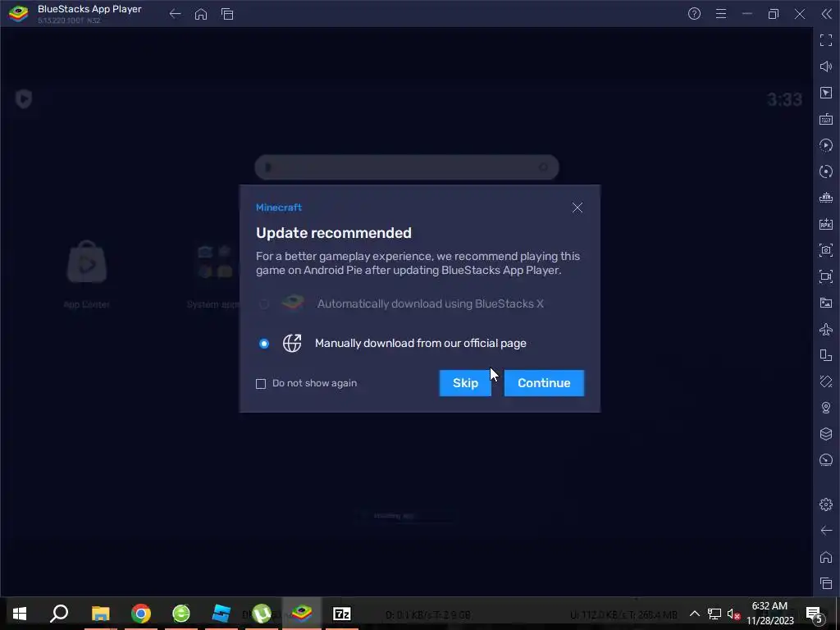Open BlueStacks settings gear icon

coord(826,504)
